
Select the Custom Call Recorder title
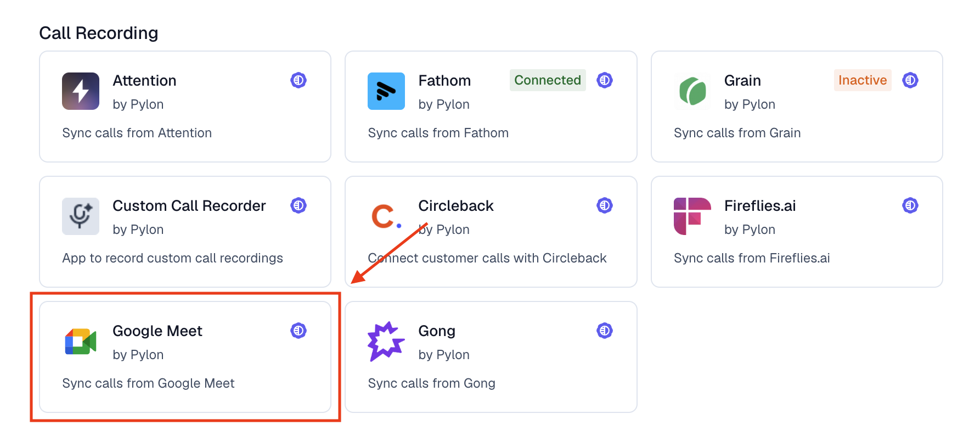(x=189, y=206)
